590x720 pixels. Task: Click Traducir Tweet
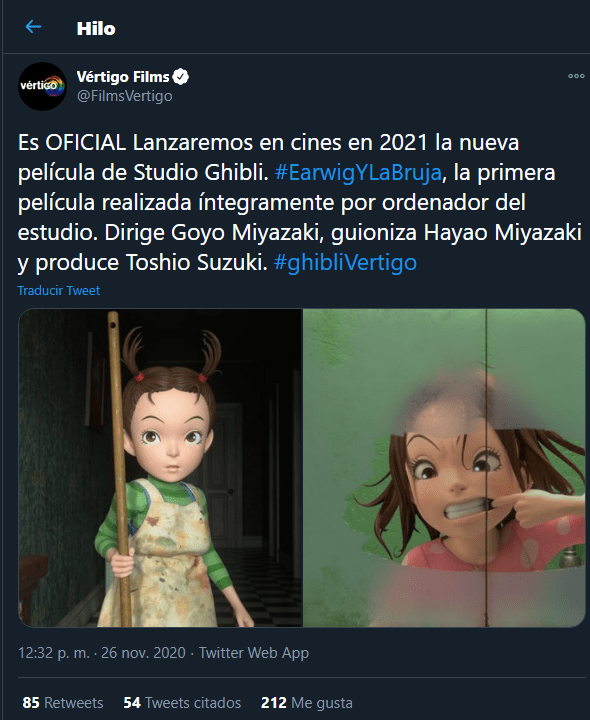59,291
